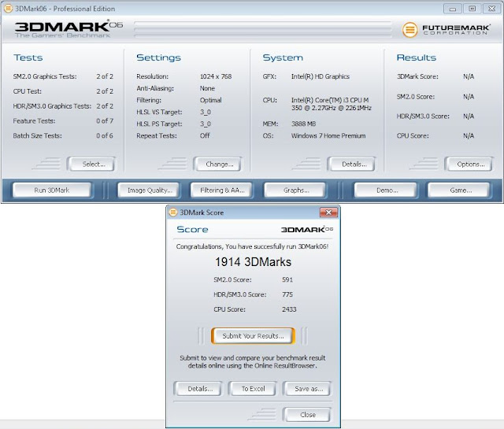Minimize the 3DMark06 main window

tap(453, 9)
